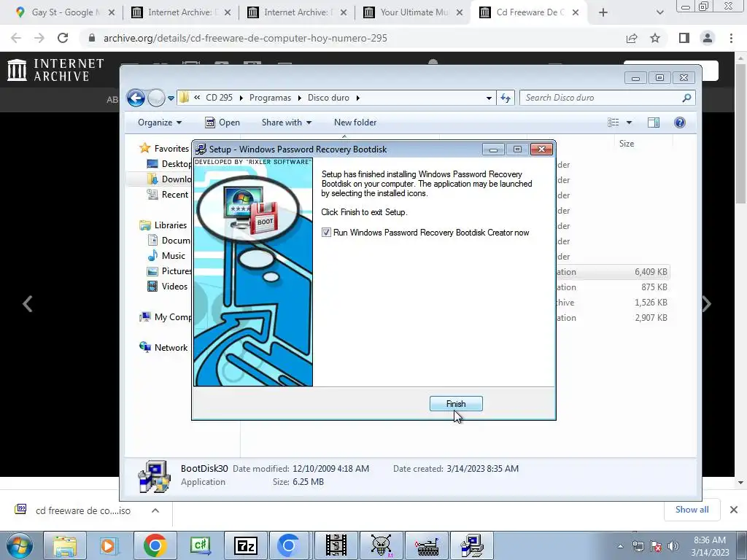Switch to the Your Ultimate Mu tab
Screen dimensions: 747x560
pos(414,12)
